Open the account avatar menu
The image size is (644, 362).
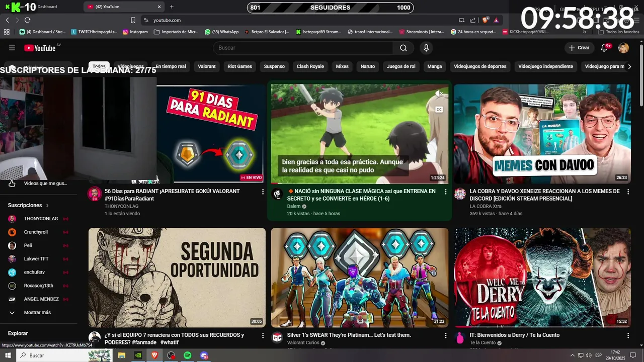tap(623, 48)
